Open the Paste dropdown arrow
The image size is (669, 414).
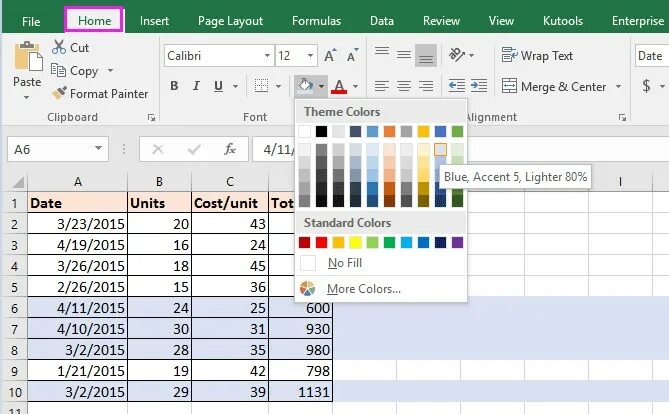pos(27,98)
